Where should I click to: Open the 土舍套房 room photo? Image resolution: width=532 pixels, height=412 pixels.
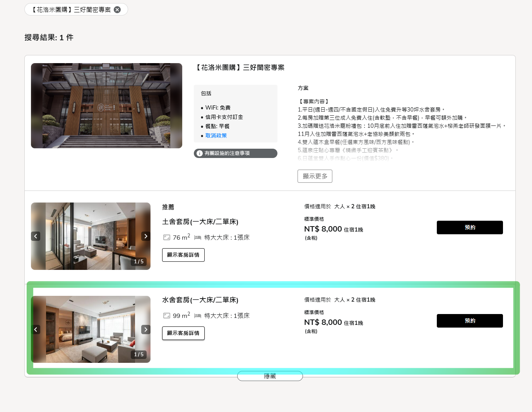91,236
